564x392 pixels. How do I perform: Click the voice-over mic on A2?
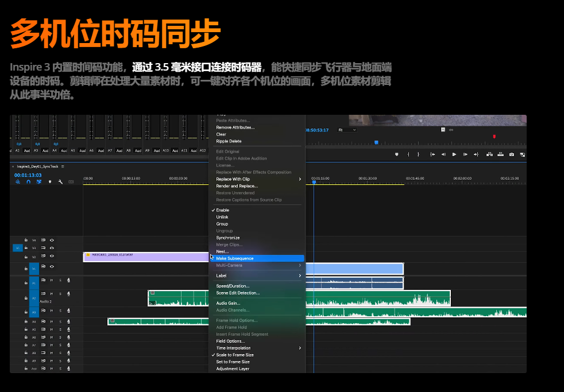(68, 294)
